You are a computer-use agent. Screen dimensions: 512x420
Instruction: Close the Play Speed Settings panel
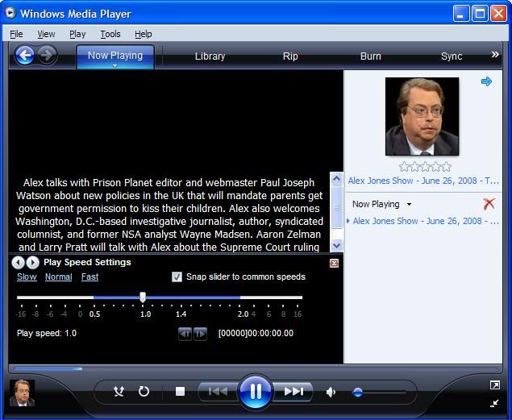tap(334, 263)
